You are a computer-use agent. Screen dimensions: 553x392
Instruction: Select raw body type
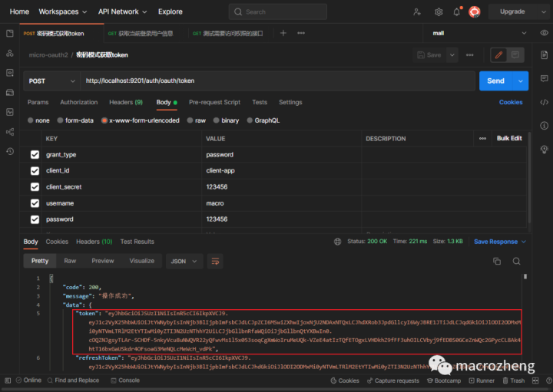pyautogui.click(x=197, y=120)
